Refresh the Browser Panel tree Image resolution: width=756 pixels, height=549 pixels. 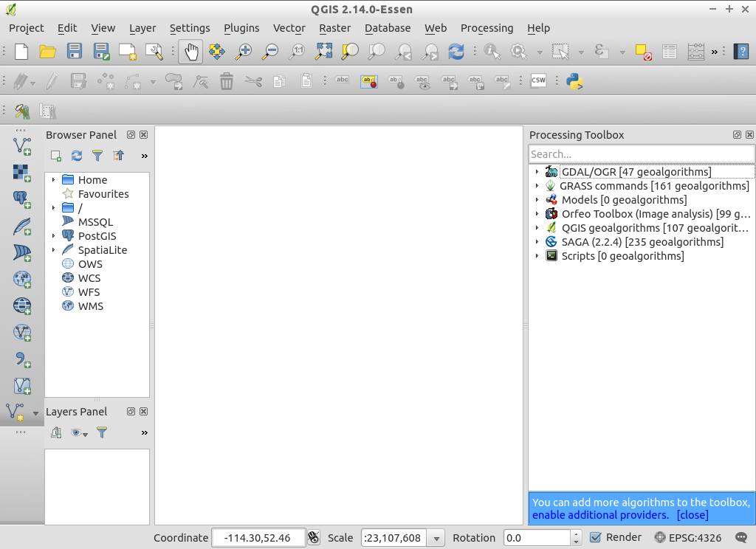(77, 156)
